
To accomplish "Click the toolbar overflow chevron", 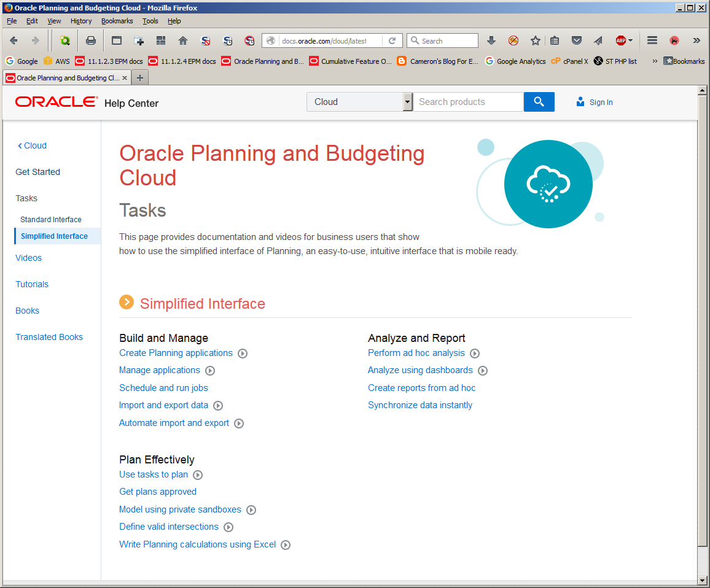I will click(696, 41).
